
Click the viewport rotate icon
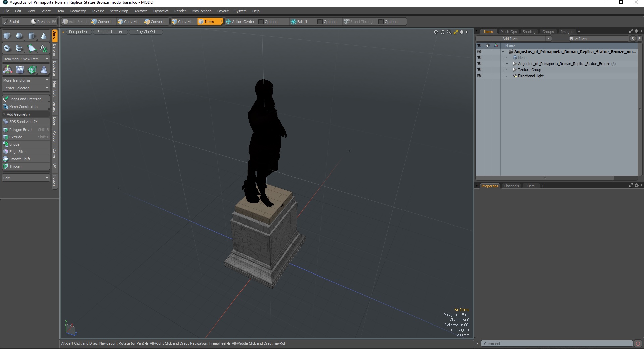442,32
